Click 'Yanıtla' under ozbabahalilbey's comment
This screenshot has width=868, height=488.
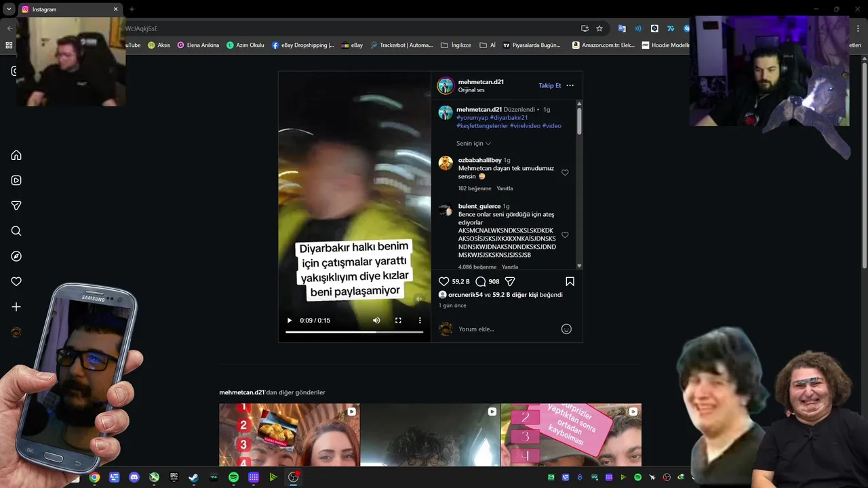click(505, 188)
